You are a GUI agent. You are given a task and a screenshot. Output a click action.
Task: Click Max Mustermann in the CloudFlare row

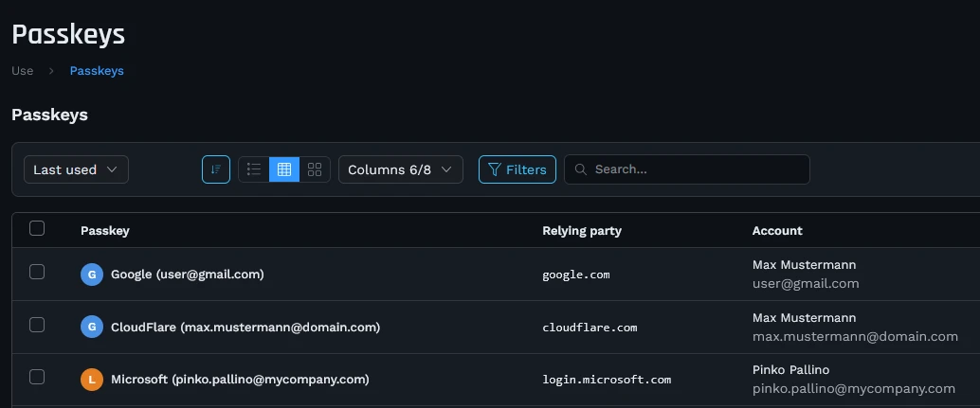point(805,318)
